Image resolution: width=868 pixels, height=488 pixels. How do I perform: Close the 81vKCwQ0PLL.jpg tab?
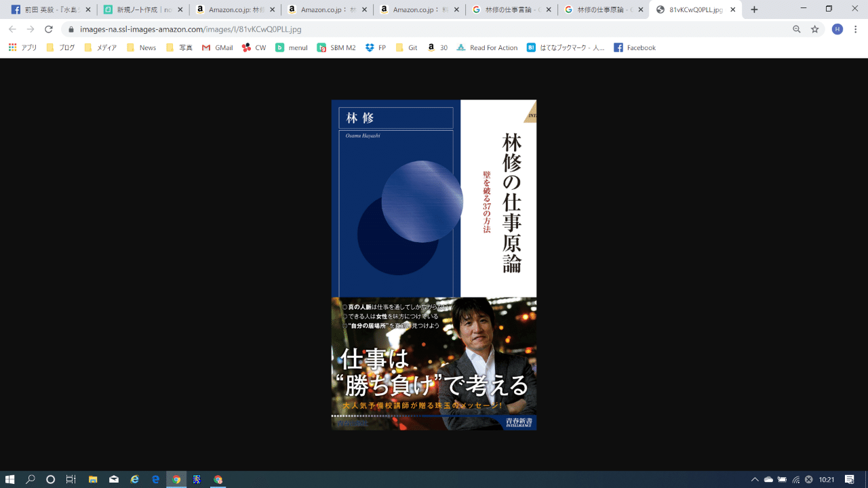click(x=733, y=10)
